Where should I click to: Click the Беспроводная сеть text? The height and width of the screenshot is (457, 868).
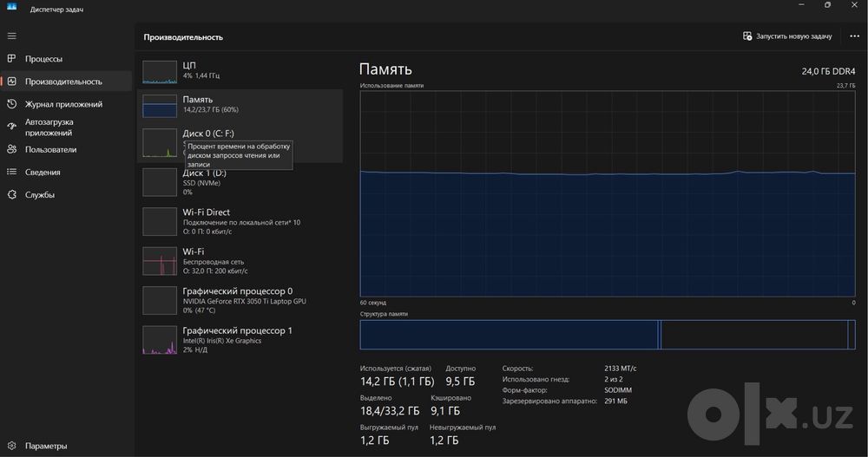(x=214, y=262)
